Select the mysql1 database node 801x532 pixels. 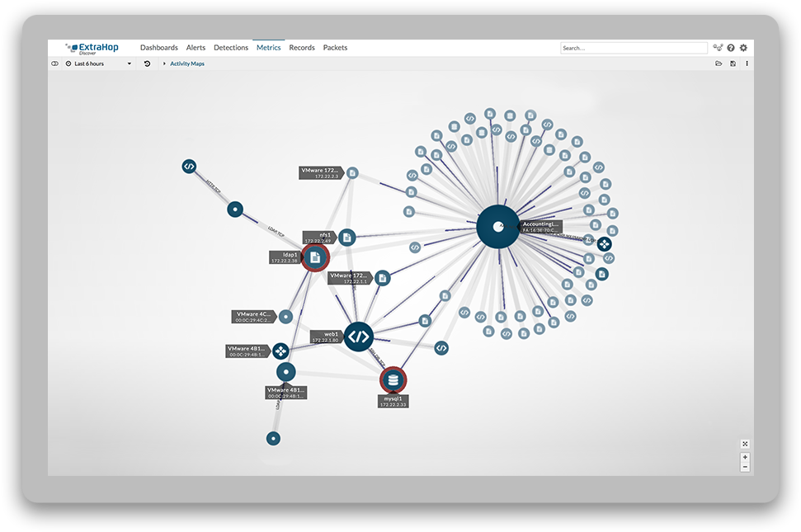(x=393, y=380)
